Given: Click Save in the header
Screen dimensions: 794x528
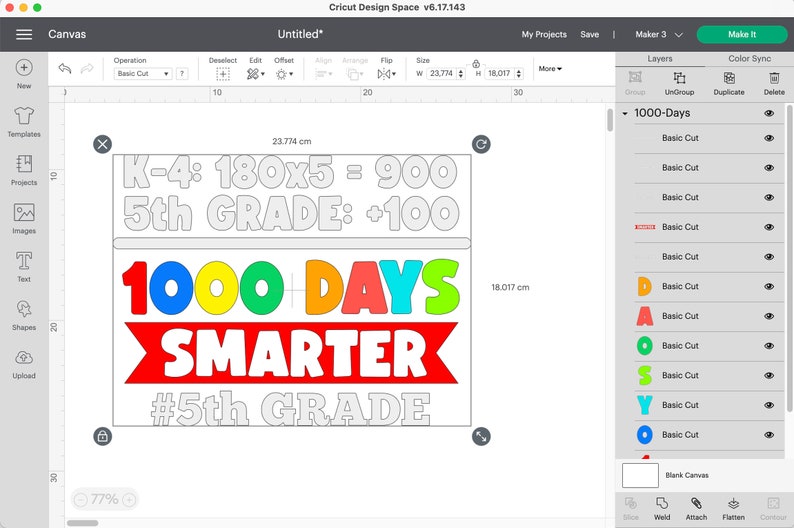Looking at the screenshot, I should point(589,34).
